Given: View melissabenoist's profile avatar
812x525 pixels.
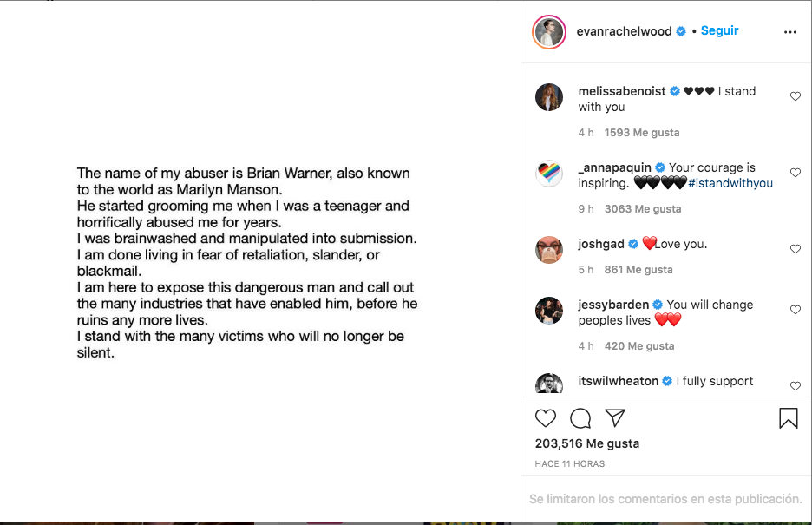Looking at the screenshot, I should click(x=548, y=98).
